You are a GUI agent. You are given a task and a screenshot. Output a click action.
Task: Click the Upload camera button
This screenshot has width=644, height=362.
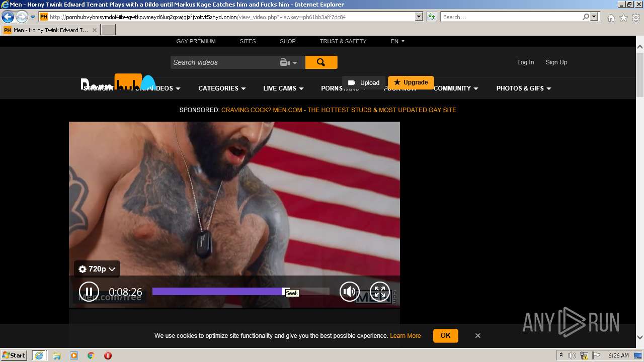[x=364, y=83]
